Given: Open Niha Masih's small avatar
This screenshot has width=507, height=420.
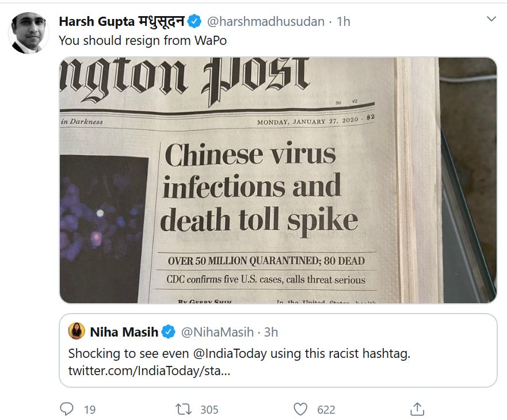Looking at the screenshot, I should click(x=77, y=331).
